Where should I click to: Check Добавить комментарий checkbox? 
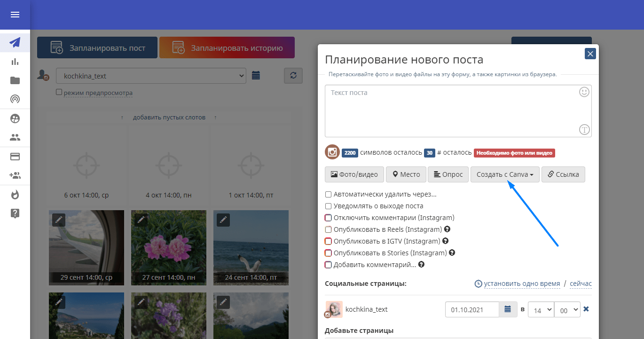click(328, 265)
